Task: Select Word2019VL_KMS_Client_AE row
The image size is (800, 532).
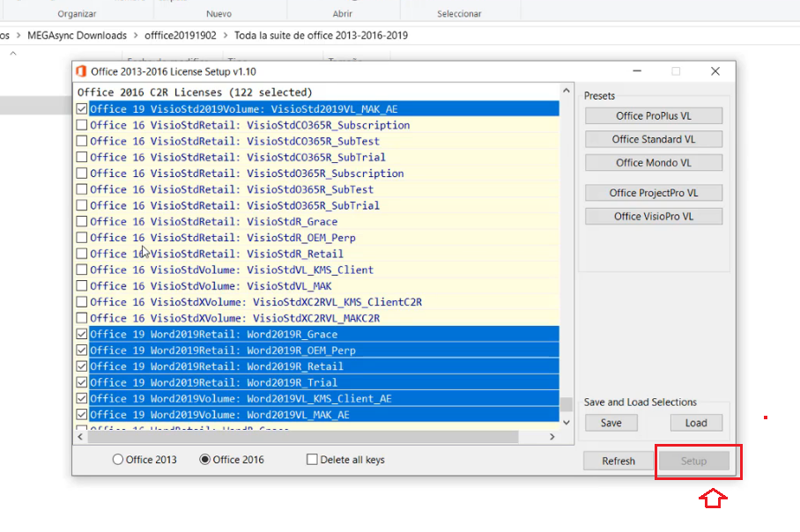Action: pyautogui.click(x=324, y=398)
